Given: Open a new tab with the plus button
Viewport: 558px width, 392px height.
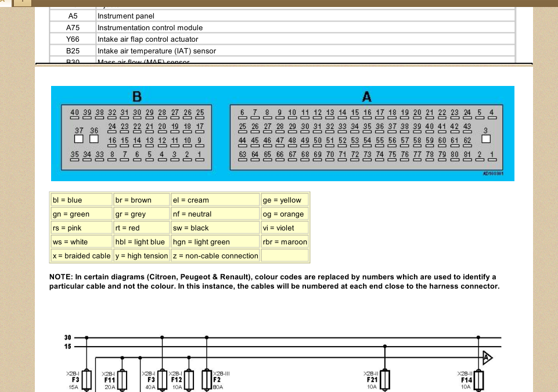Looking at the screenshot, I should pos(22,2).
